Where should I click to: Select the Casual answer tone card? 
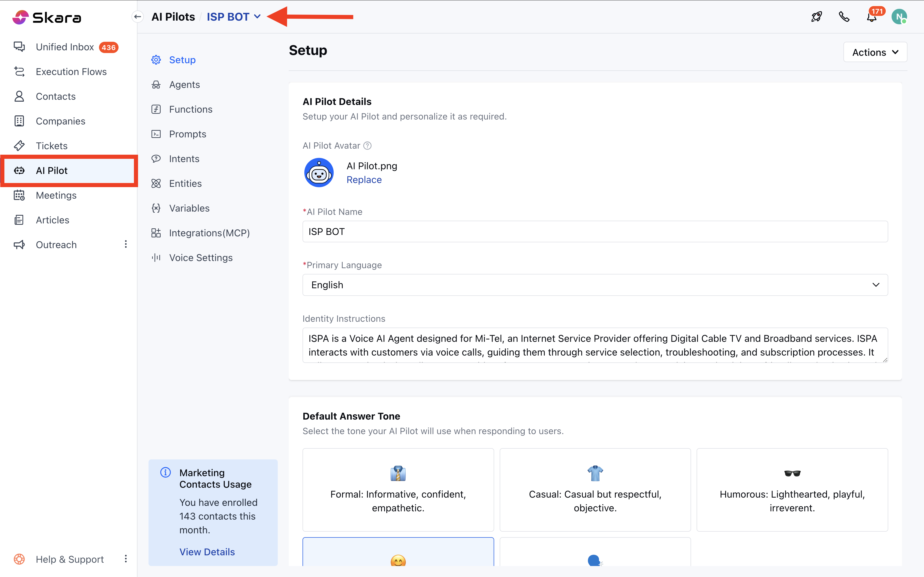595,490
